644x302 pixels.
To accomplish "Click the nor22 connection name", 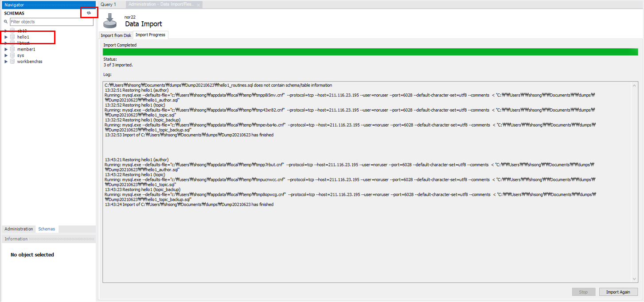I will (130, 17).
